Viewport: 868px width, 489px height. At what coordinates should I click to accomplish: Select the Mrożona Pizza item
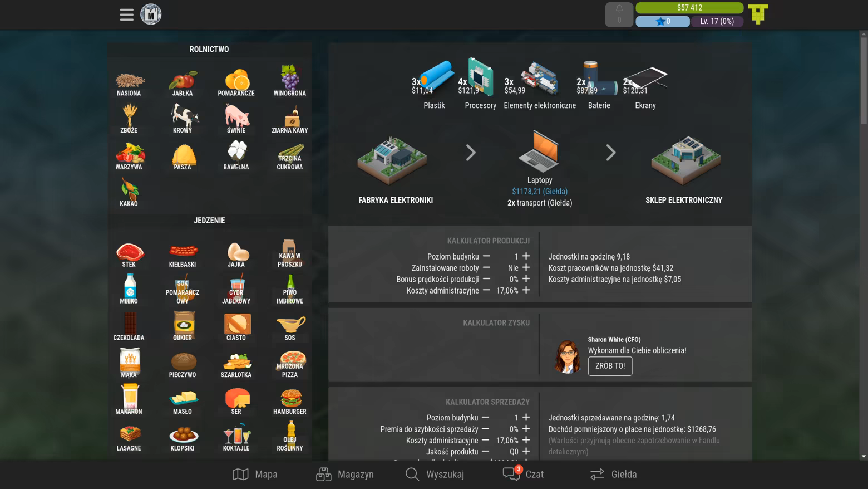pos(290,364)
